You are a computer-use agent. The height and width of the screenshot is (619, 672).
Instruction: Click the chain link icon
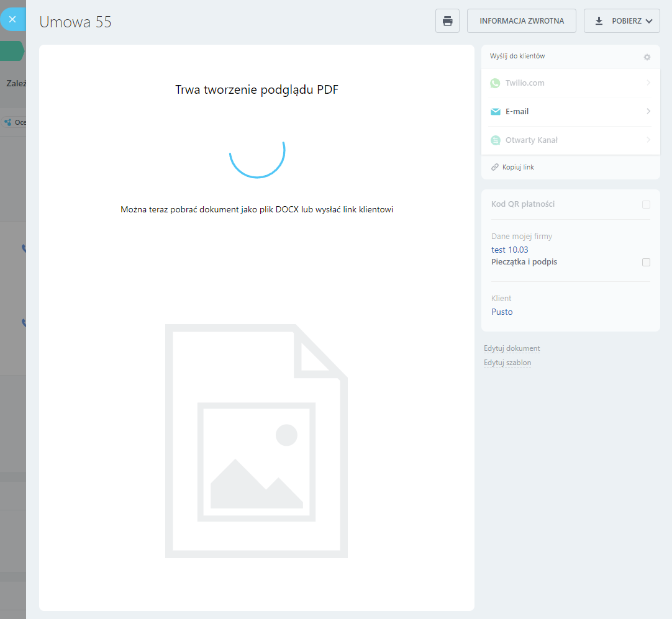click(x=495, y=168)
